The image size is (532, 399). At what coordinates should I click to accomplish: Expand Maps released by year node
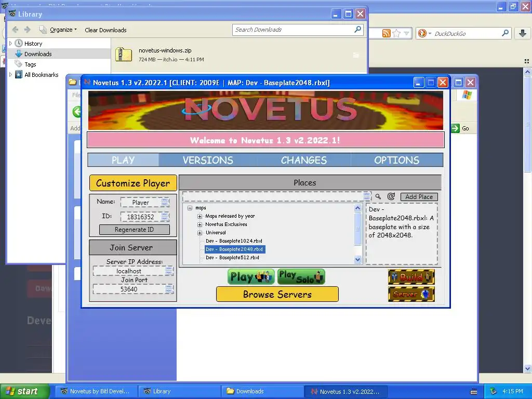pyautogui.click(x=200, y=216)
